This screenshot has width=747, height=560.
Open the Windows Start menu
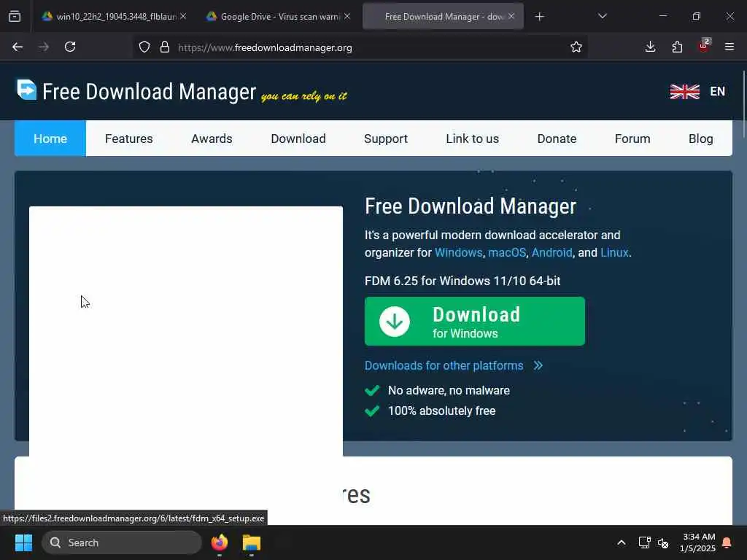(x=23, y=542)
